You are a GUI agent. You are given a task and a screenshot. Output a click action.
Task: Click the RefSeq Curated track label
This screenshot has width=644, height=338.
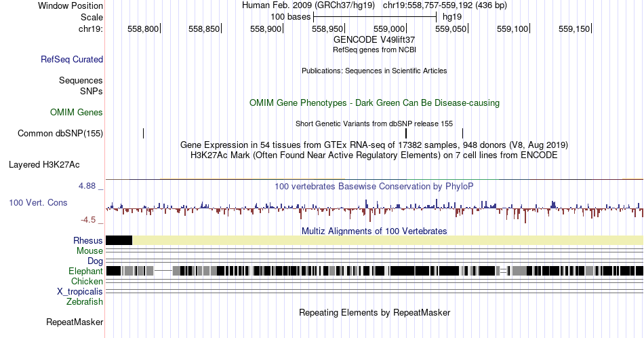coord(71,59)
